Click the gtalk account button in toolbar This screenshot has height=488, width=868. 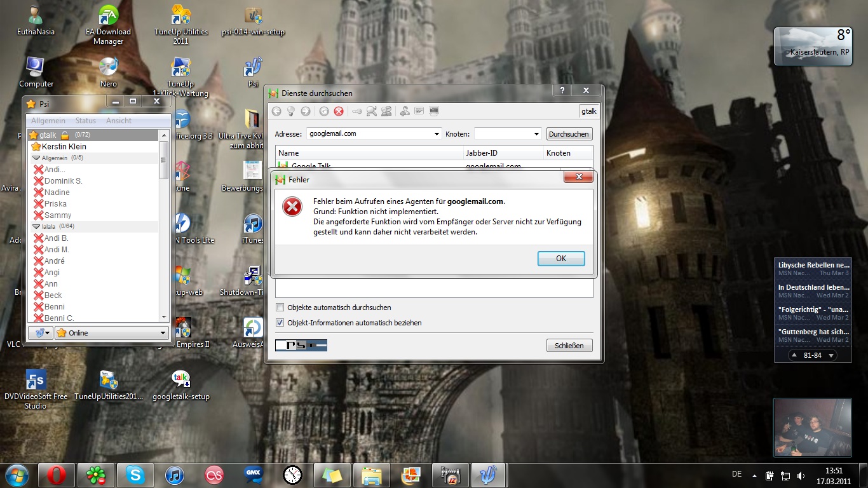(x=588, y=111)
